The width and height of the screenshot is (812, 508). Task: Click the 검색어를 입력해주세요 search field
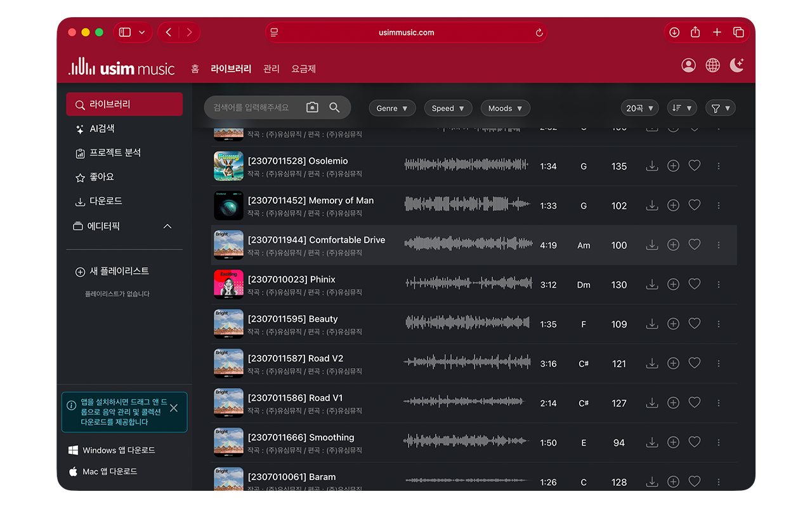[254, 107]
